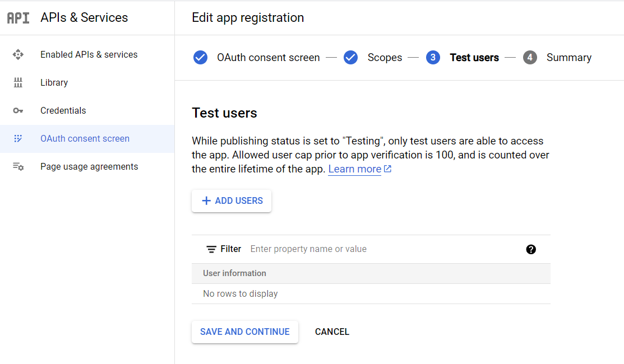Click the APIs & Services heading
Viewport: 624px width, 364px height.
pyautogui.click(x=84, y=18)
